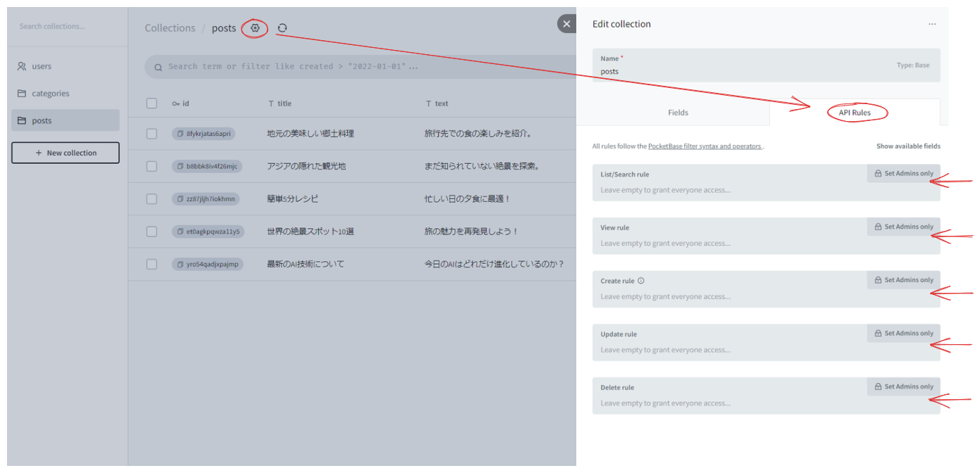Click the users collection icon in sidebar
The width and height of the screenshot is (980, 473).
[x=22, y=66]
